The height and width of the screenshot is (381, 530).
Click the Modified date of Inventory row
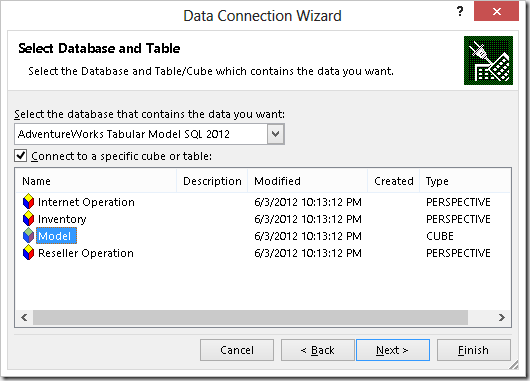pyautogui.click(x=308, y=219)
